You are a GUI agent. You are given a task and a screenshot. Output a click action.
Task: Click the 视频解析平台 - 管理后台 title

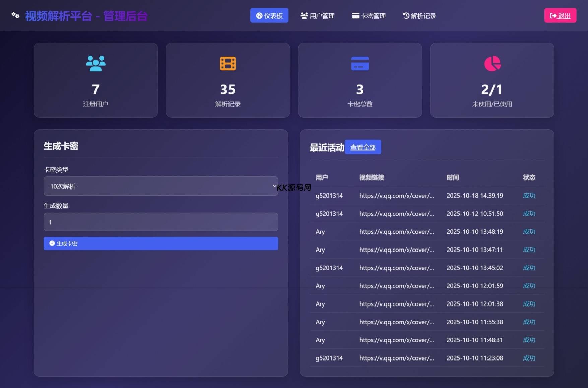coord(86,16)
